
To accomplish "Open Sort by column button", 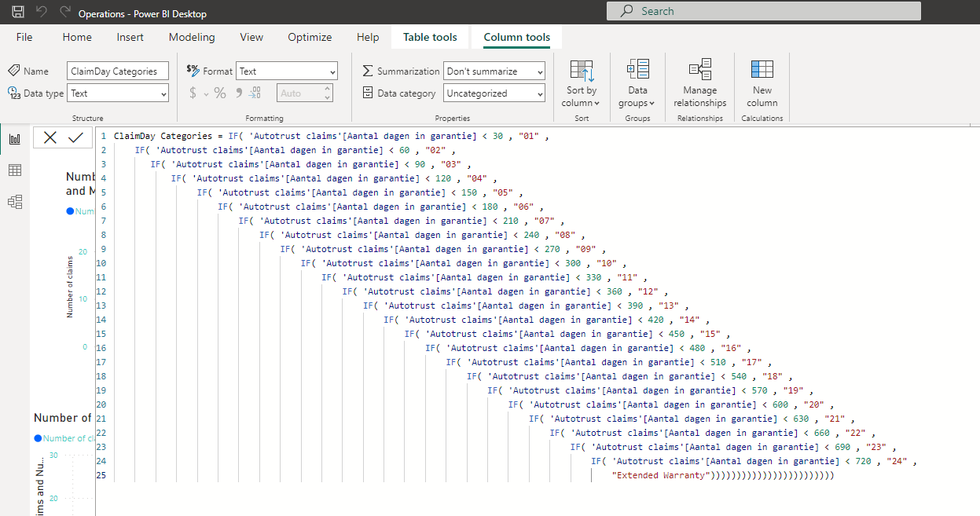I will coord(582,83).
